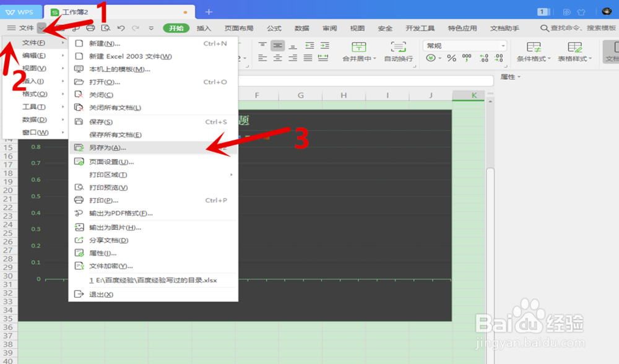Click the distributed alignment icon
This screenshot has width=619, height=364.
[323, 58]
